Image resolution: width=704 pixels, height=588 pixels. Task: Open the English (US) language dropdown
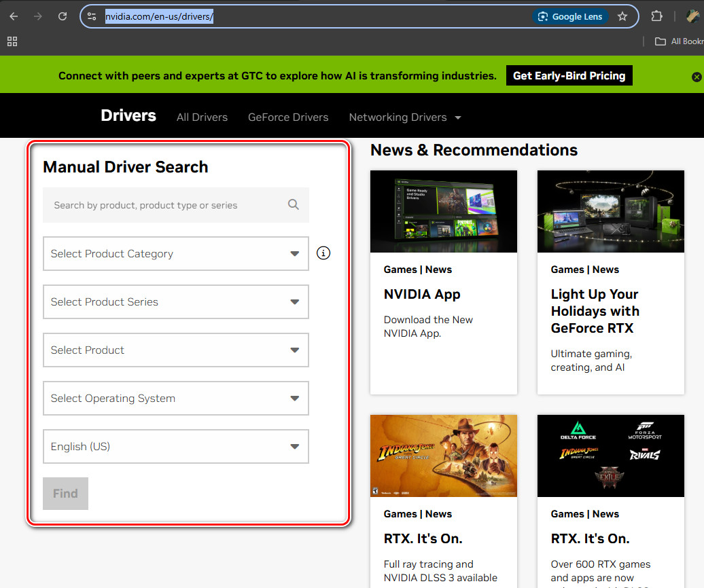(x=175, y=446)
